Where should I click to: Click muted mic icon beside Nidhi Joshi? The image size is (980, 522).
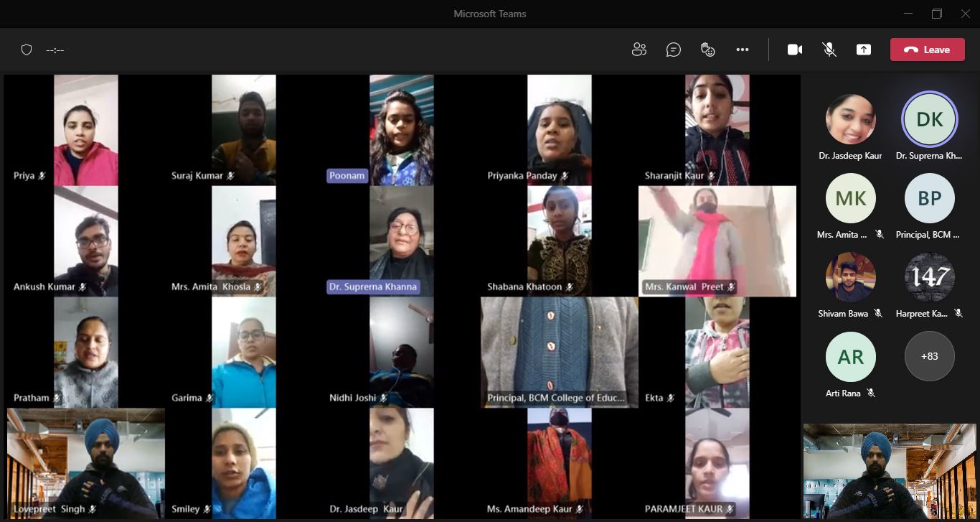click(x=384, y=398)
